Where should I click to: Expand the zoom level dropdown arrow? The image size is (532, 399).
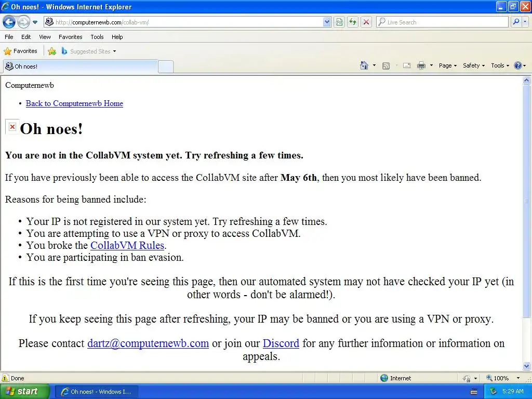click(518, 378)
